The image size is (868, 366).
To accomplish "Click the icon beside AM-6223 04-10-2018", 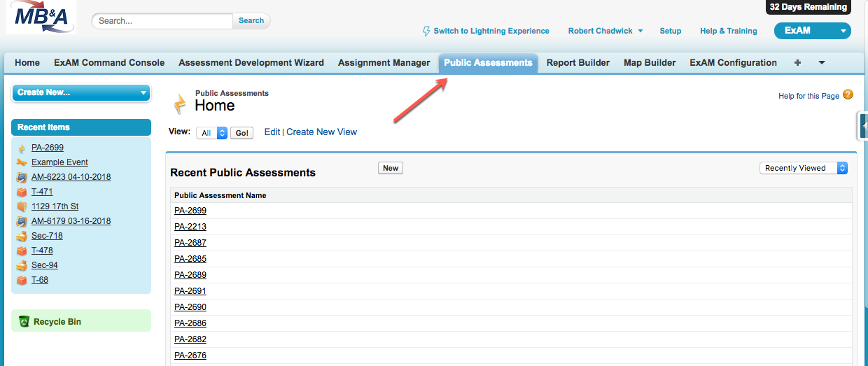I will (22, 177).
